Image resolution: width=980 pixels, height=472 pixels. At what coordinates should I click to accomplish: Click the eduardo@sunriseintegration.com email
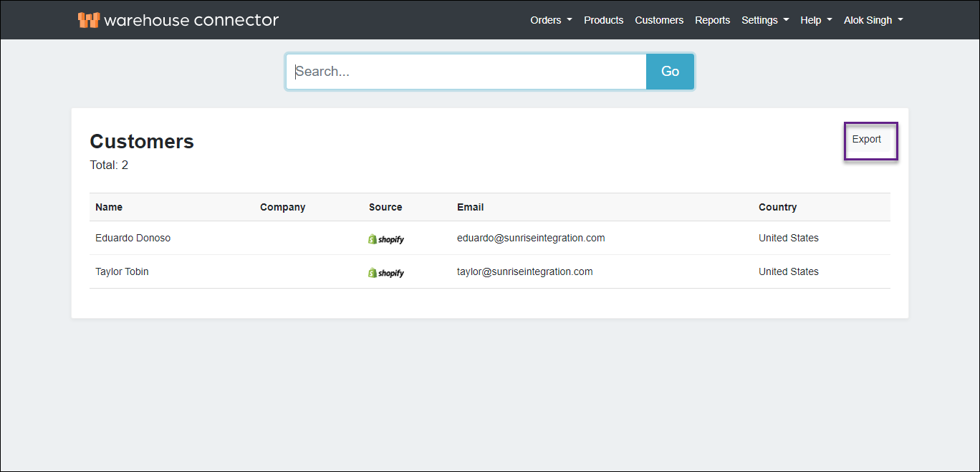pyautogui.click(x=531, y=238)
